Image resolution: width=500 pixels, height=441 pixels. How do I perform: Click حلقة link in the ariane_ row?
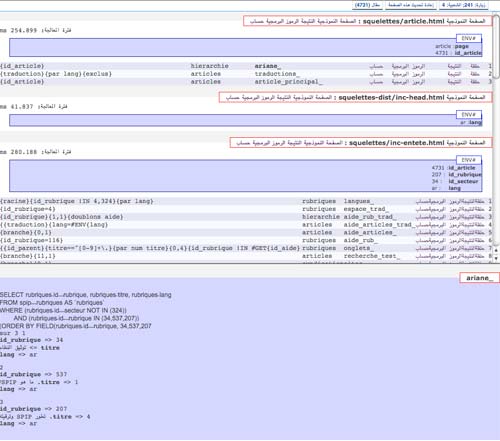(475, 66)
